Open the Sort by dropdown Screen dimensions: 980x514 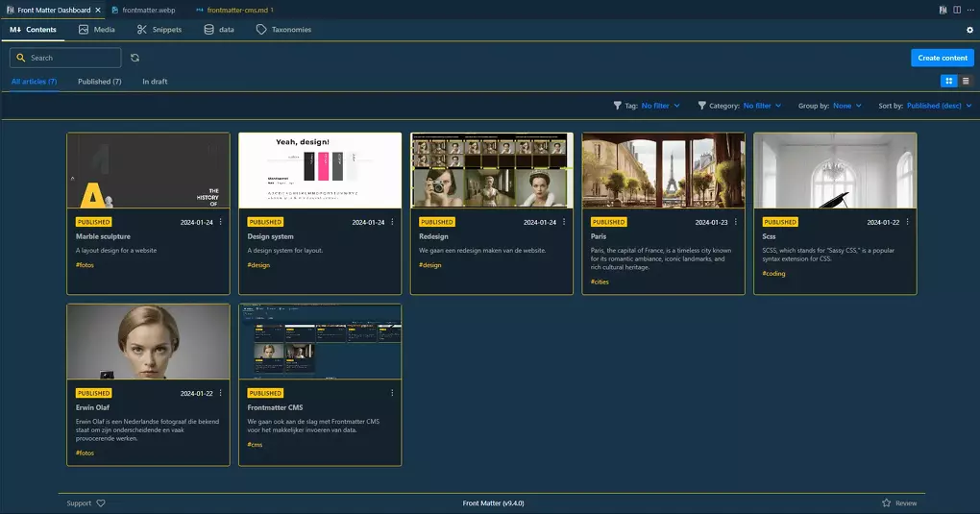click(940, 106)
